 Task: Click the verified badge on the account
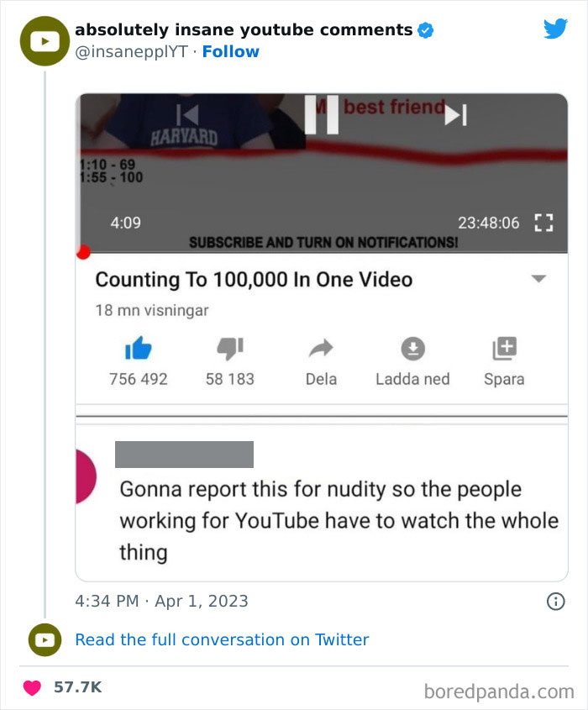click(425, 29)
